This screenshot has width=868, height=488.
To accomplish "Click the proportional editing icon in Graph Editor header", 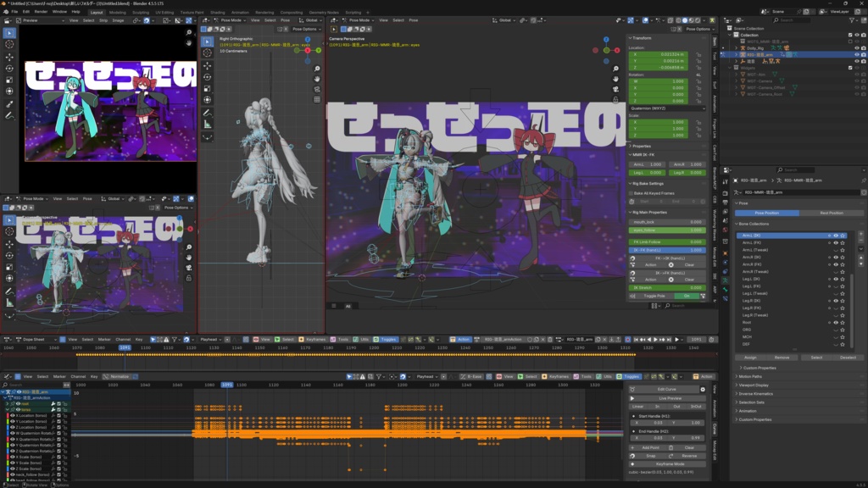I will pyautogui.click(x=392, y=376).
